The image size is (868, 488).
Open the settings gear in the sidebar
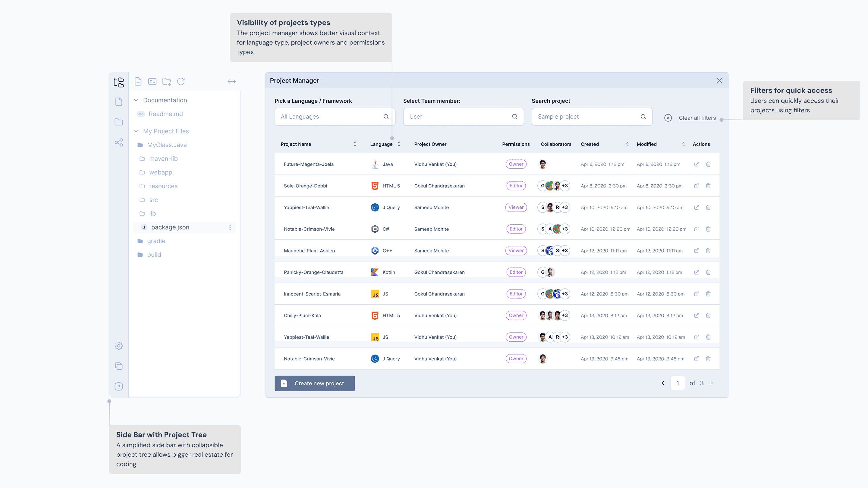[119, 346]
